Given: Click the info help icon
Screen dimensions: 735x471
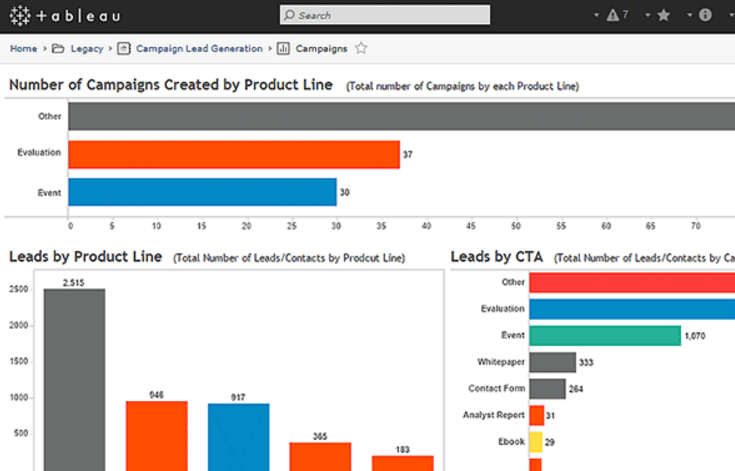Looking at the screenshot, I should [705, 15].
